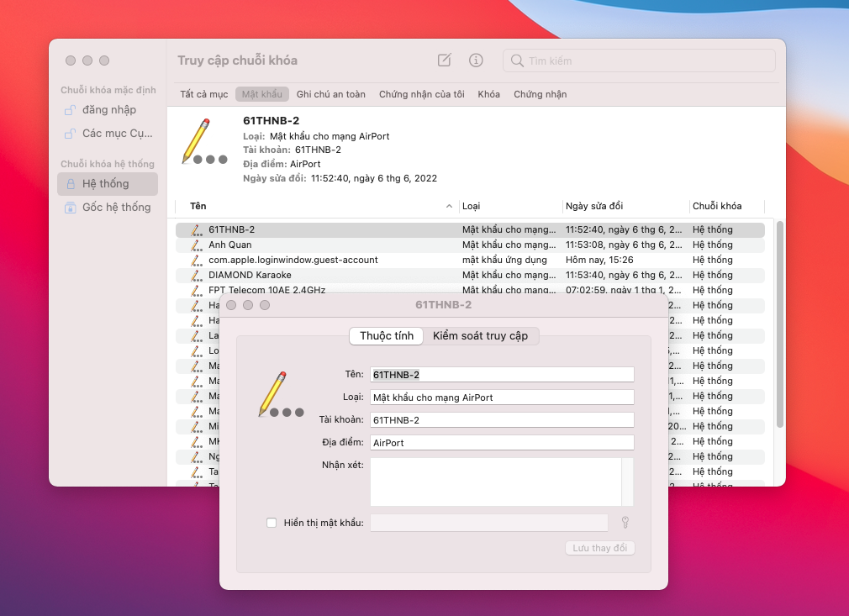Select the Mật khẩu tab
This screenshot has width=849, height=616.
pos(262,94)
